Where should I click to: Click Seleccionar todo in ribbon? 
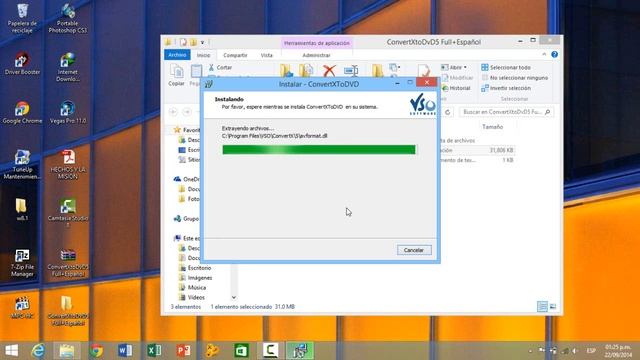point(506,67)
